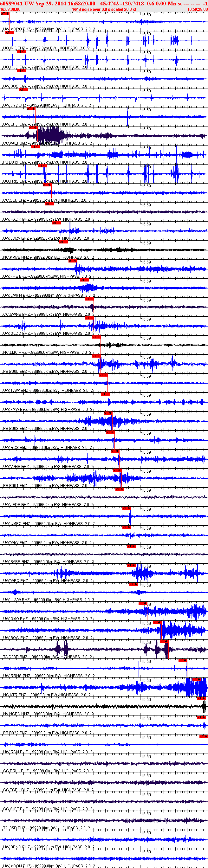The width and height of the screenshot is (208, 868).
Task: Click the red pick marker on UW BOW trace
Action: (x=157, y=622)
